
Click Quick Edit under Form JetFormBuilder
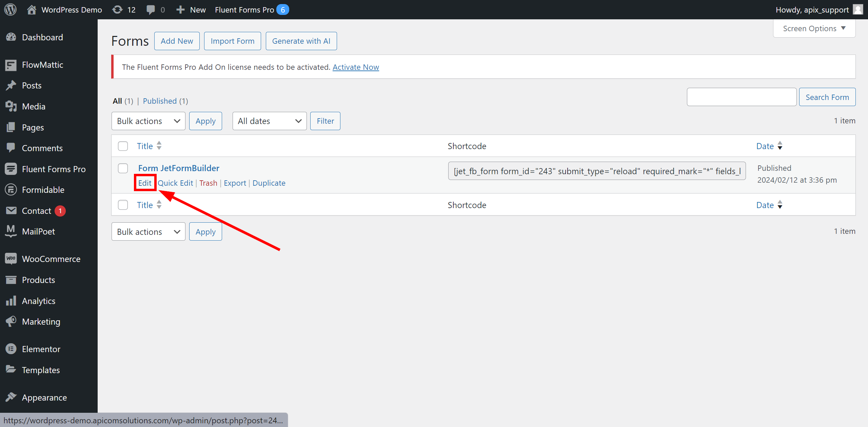[x=175, y=183]
